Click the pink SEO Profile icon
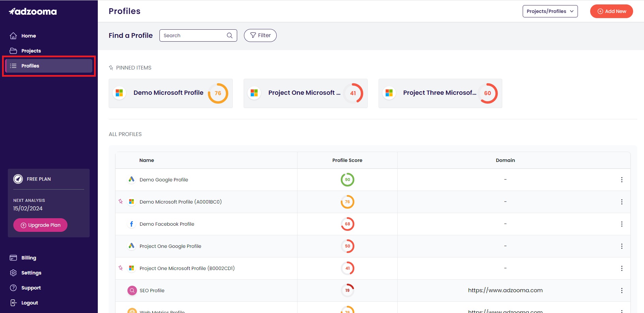Viewport: 644px width, 313px height. (x=132, y=290)
